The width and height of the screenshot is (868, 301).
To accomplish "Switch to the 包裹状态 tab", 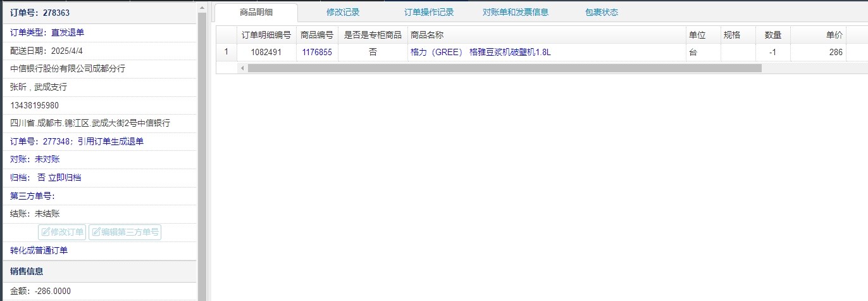I will [602, 13].
